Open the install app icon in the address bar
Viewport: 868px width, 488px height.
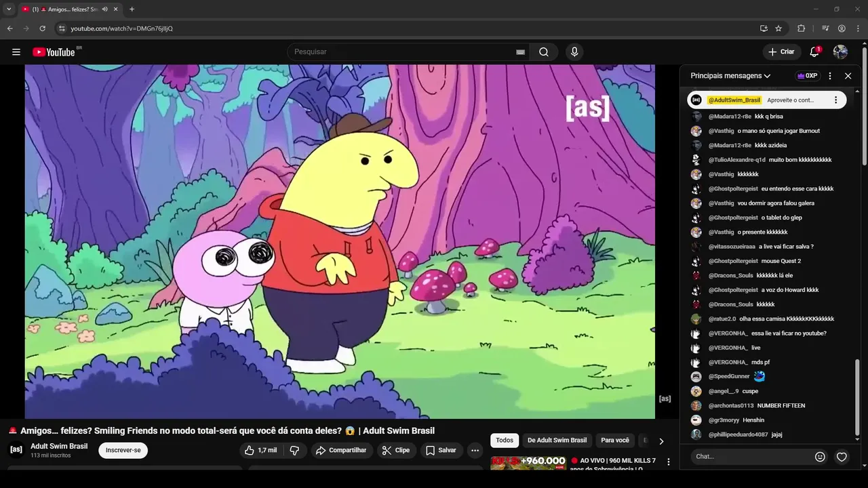pyautogui.click(x=764, y=28)
